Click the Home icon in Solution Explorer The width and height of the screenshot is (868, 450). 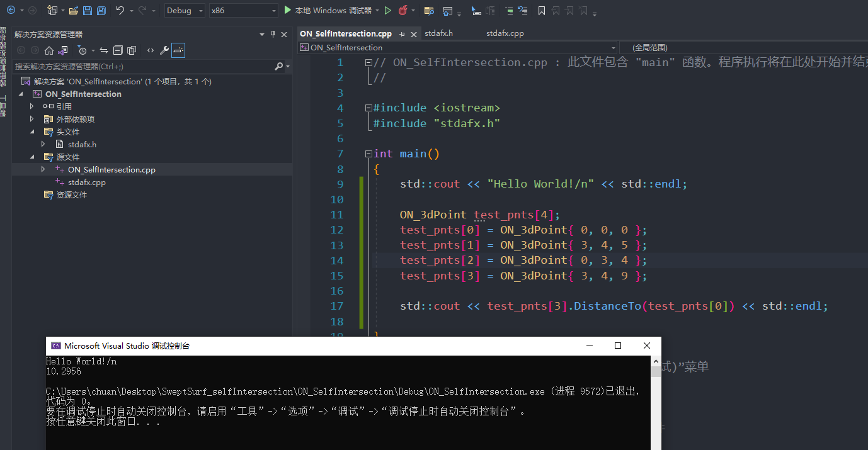(50, 50)
